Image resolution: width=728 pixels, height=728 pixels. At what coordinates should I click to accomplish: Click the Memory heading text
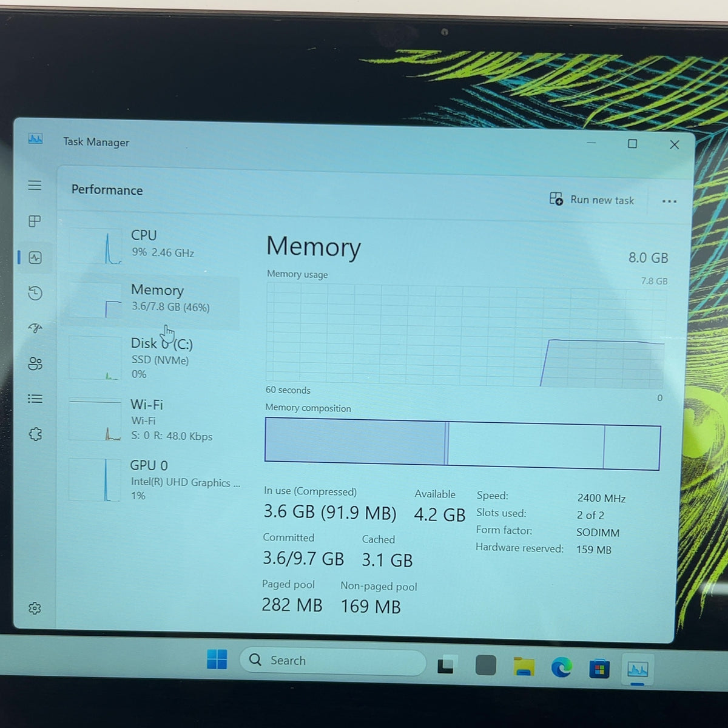click(313, 247)
